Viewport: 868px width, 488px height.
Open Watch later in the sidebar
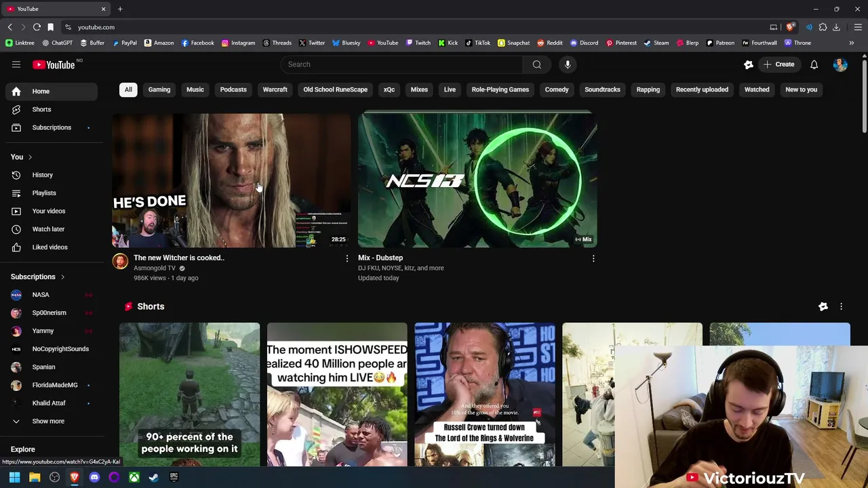coord(52,229)
